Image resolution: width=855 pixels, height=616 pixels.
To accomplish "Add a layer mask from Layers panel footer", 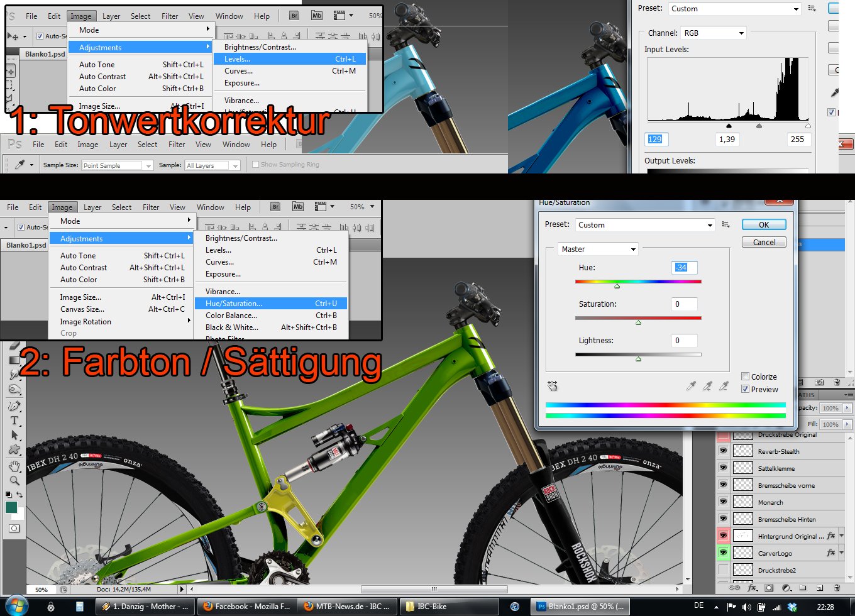I will pos(769,588).
